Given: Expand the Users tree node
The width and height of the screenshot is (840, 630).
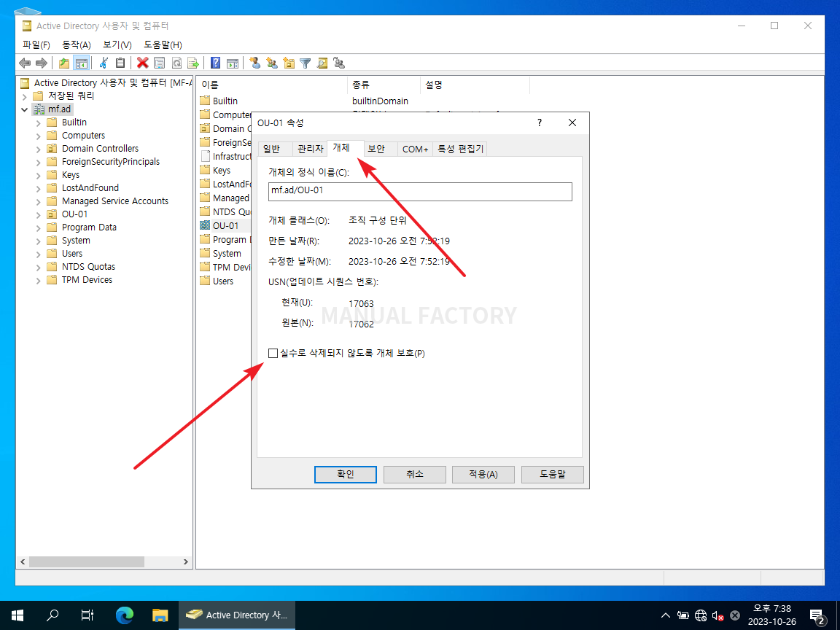Looking at the screenshot, I should pyautogui.click(x=38, y=254).
